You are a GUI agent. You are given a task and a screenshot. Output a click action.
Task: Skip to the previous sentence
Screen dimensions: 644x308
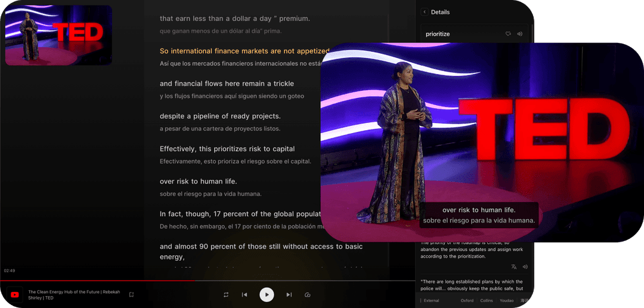[244, 294]
